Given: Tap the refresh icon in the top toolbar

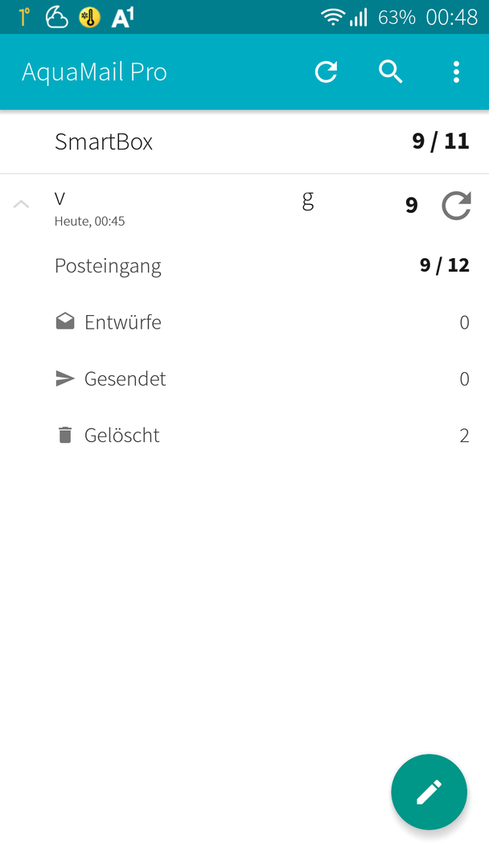Looking at the screenshot, I should pyautogui.click(x=327, y=72).
